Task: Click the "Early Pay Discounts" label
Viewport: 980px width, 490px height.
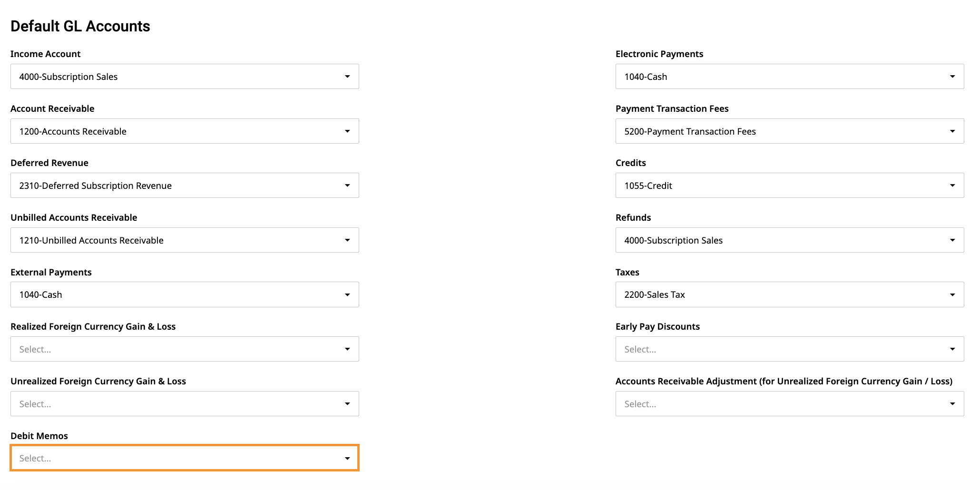Action: coord(657,326)
